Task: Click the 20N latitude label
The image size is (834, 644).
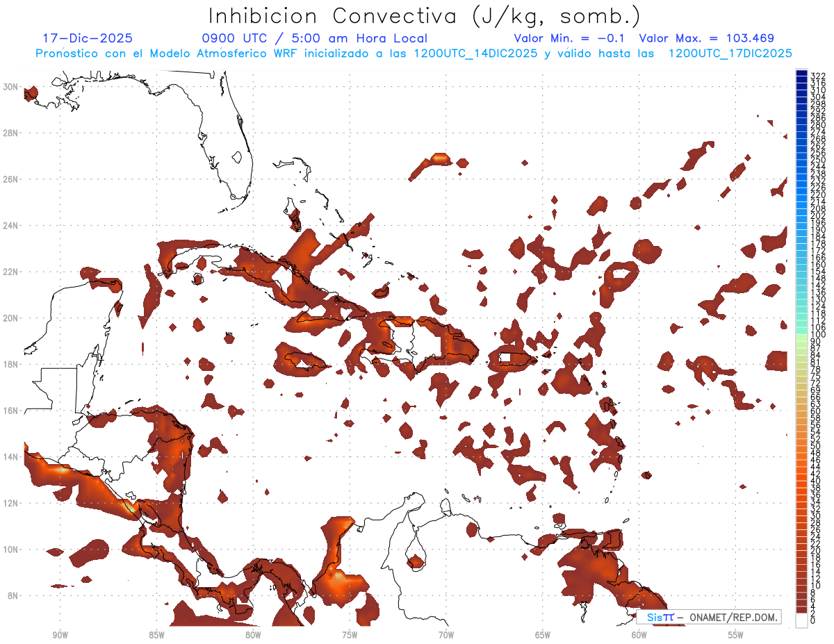Action: coord(10,318)
